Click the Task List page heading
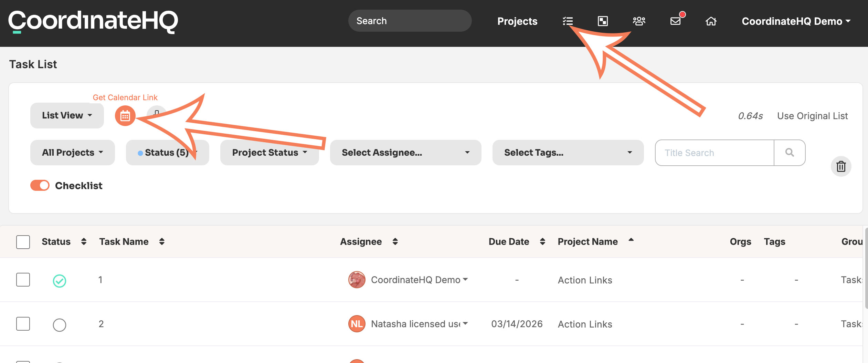 click(33, 64)
